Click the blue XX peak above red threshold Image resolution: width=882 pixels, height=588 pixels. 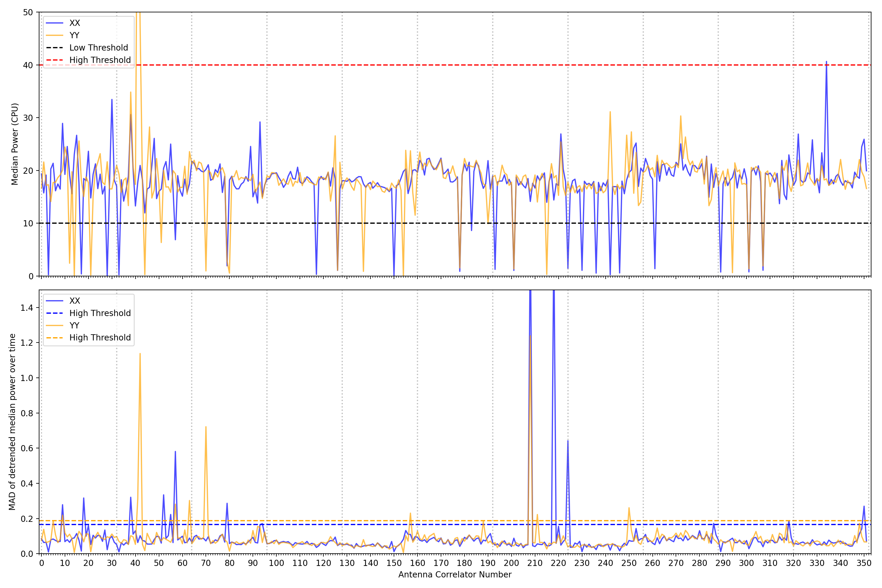pos(826,62)
